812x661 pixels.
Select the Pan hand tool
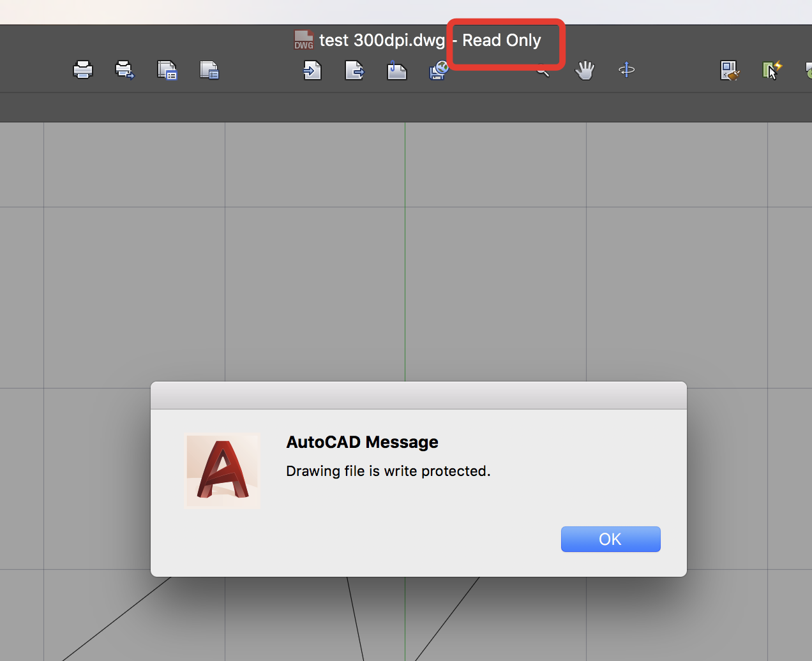click(585, 70)
